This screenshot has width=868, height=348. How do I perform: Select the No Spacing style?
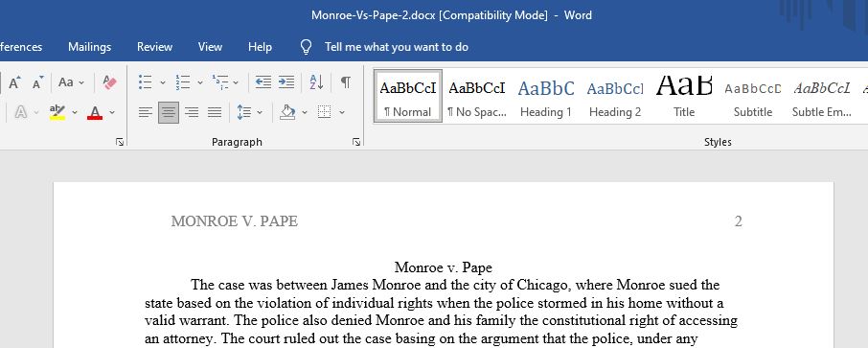tap(476, 95)
